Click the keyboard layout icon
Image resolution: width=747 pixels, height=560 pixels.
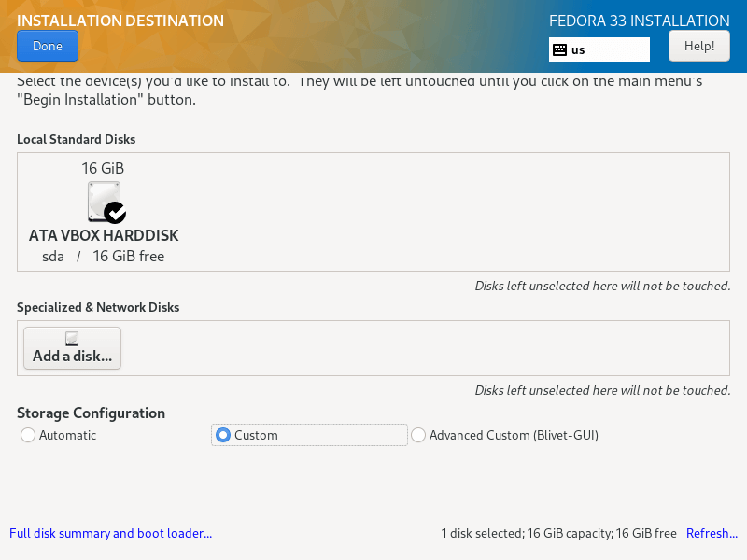559,50
